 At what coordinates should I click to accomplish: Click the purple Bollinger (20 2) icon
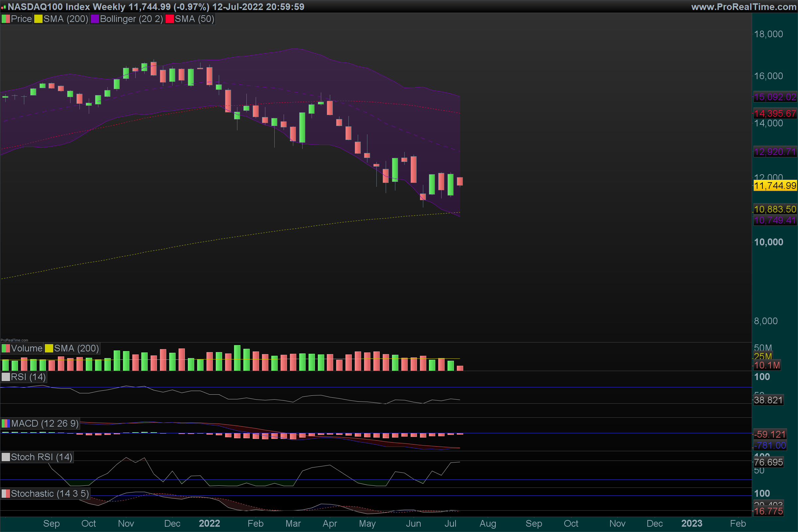click(95, 19)
